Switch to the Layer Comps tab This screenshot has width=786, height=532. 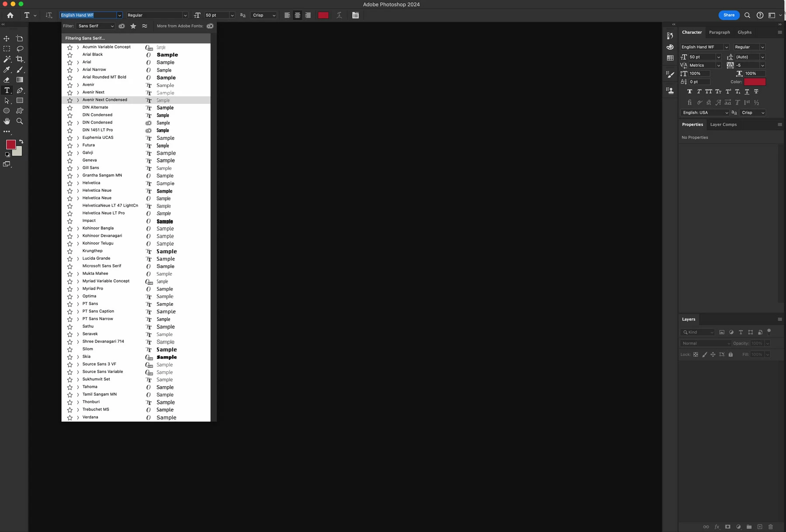point(723,124)
